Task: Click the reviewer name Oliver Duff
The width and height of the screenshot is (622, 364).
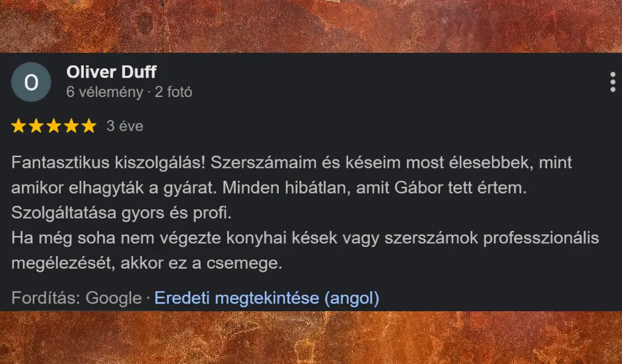Action: click(112, 72)
